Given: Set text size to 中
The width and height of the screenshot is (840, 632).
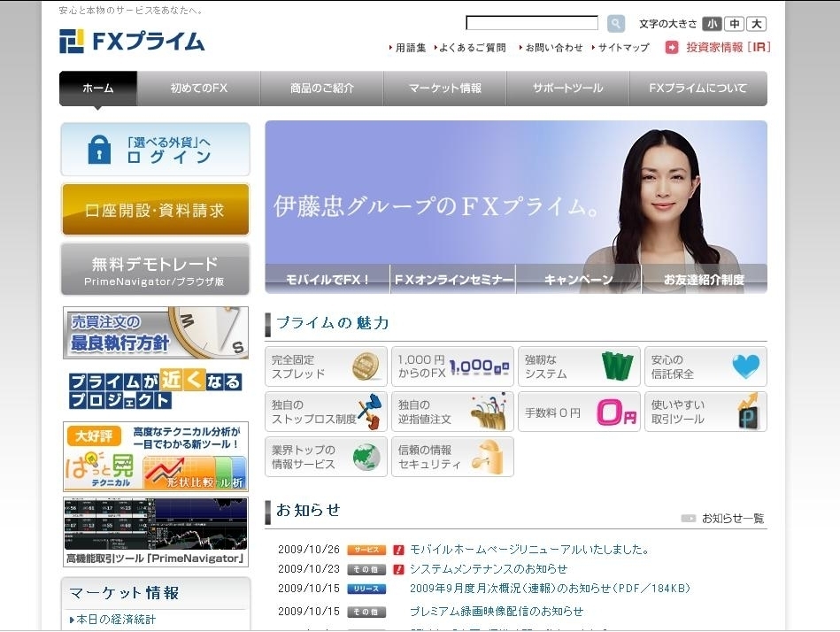Looking at the screenshot, I should [735, 24].
